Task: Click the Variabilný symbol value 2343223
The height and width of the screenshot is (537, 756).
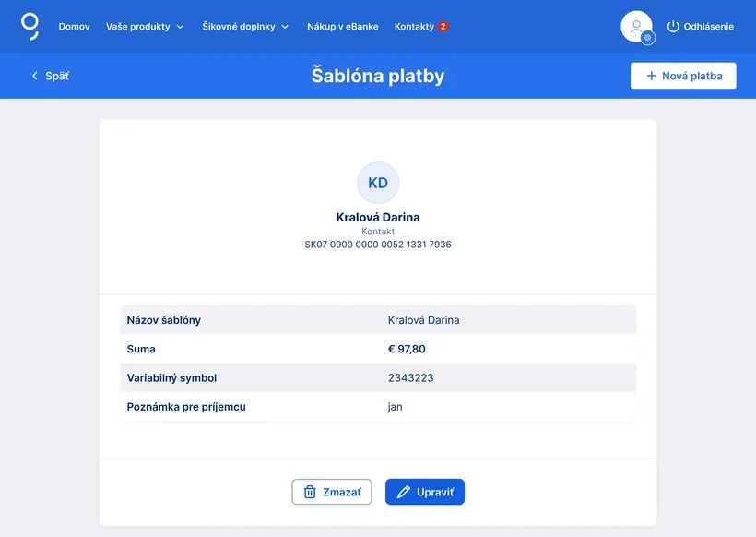Action: [x=411, y=378]
